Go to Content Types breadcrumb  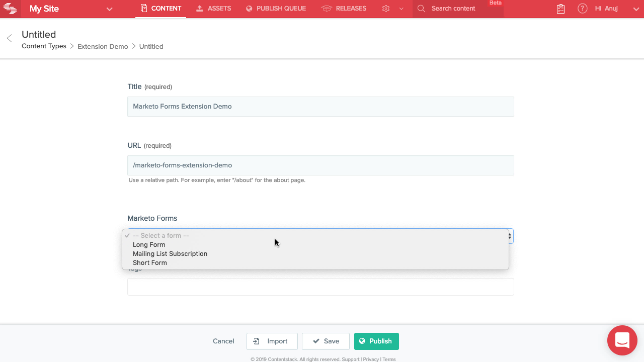[44, 46]
